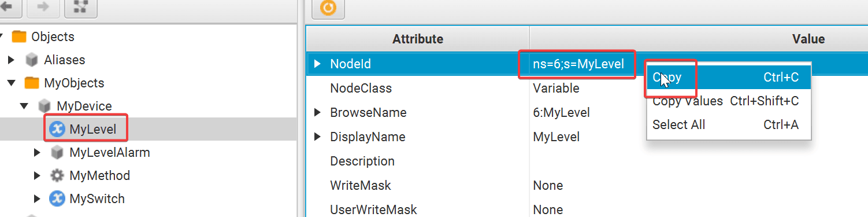This screenshot has width=868, height=217.
Task: Select the MySwitch tree item
Action: (97, 198)
